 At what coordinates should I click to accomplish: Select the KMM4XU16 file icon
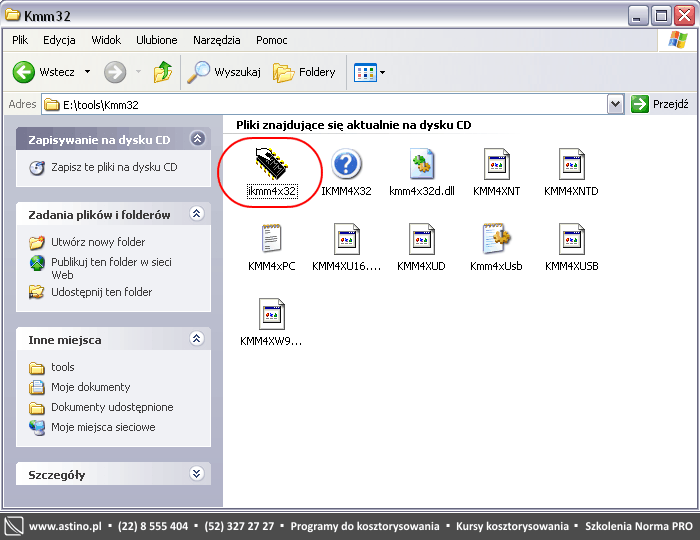click(x=346, y=239)
